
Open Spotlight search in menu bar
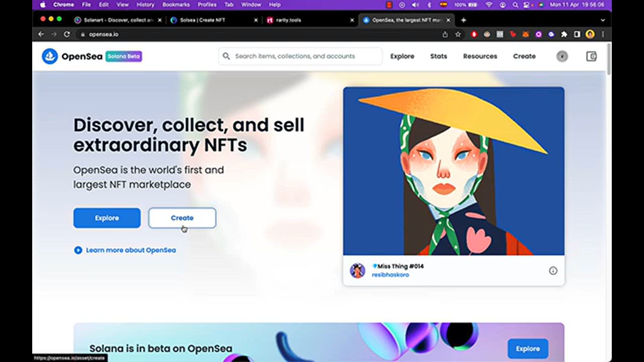point(515,5)
